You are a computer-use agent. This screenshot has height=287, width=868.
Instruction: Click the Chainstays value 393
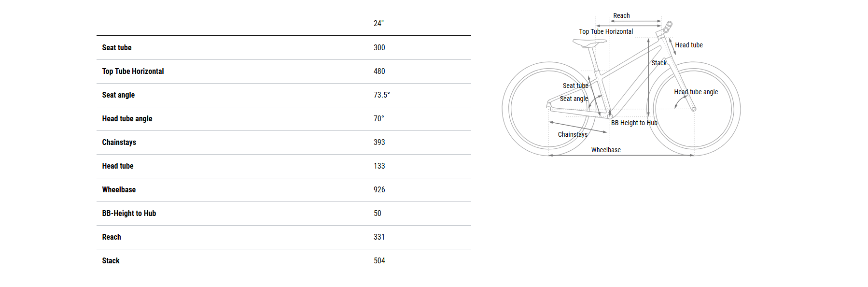pos(379,142)
